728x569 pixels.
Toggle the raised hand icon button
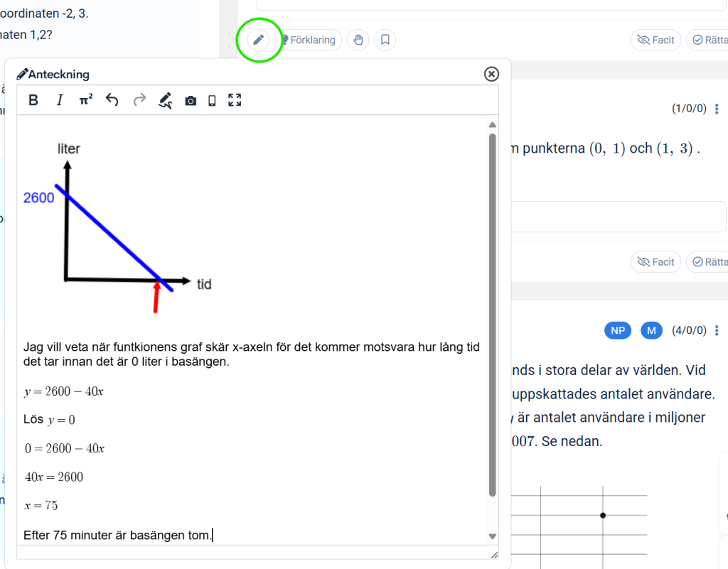pos(358,40)
